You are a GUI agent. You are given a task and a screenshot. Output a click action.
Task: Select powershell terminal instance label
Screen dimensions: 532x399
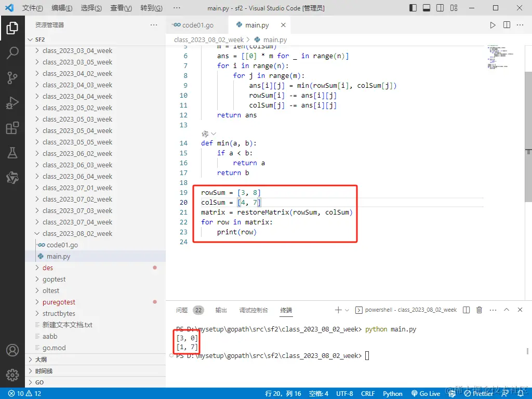tap(406, 310)
